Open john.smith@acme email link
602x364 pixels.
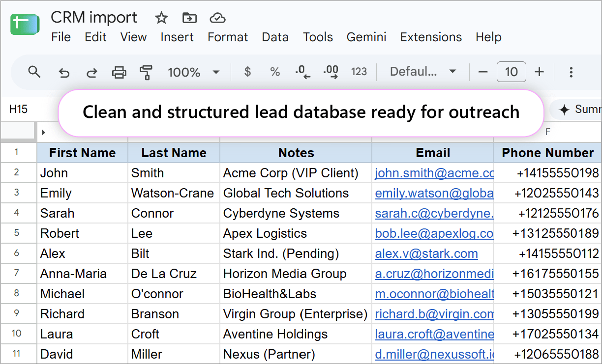[x=434, y=173]
